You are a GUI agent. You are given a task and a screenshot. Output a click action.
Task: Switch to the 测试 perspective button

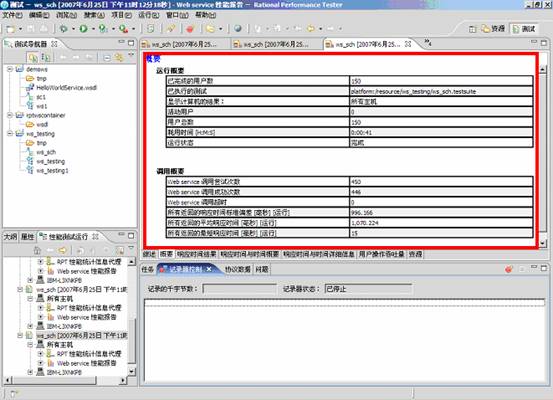coord(524,29)
